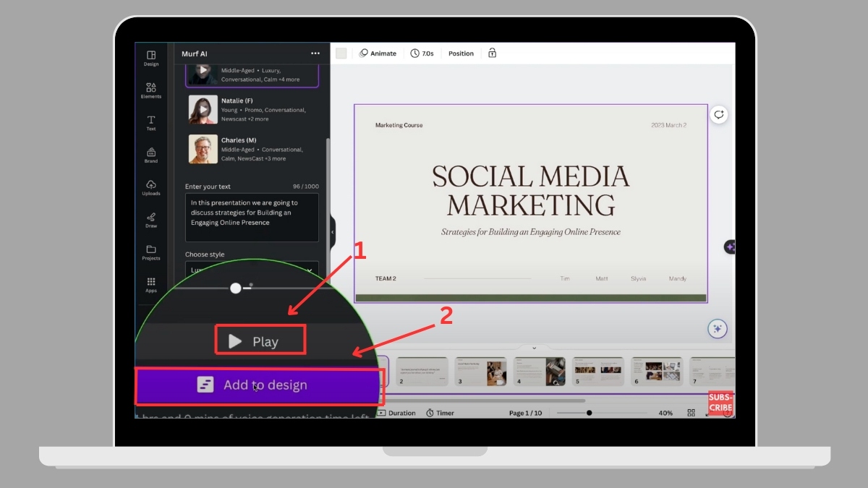Expand the Choose style dropdown
This screenshot has height=488, width=868.
coord(309,270)
